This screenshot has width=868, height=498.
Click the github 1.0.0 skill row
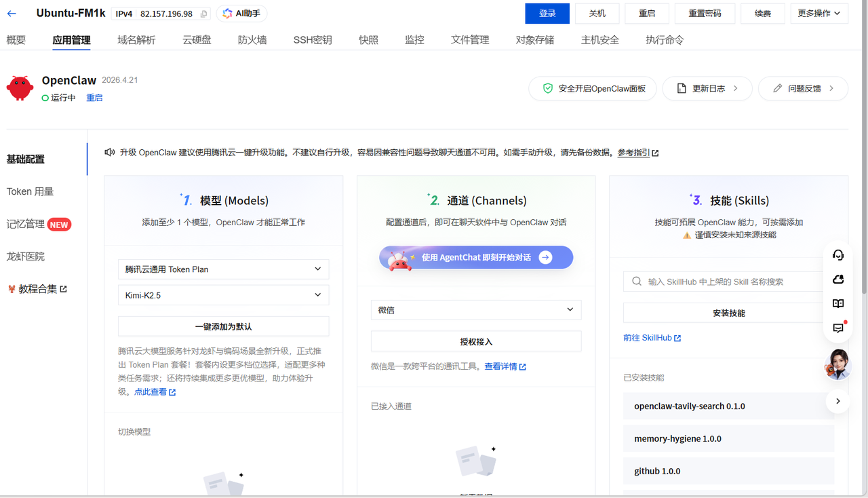point(728,471)
